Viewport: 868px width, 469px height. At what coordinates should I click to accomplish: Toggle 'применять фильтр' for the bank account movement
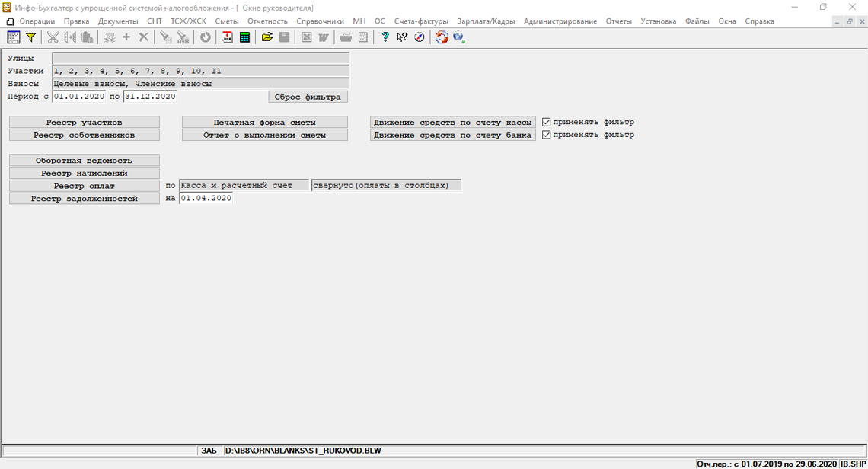click(x=547, y=135)
